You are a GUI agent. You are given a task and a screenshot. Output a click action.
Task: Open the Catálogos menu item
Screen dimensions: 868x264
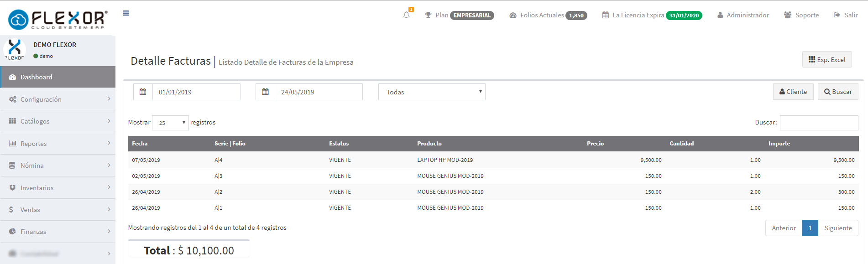[x=58, y=121]
